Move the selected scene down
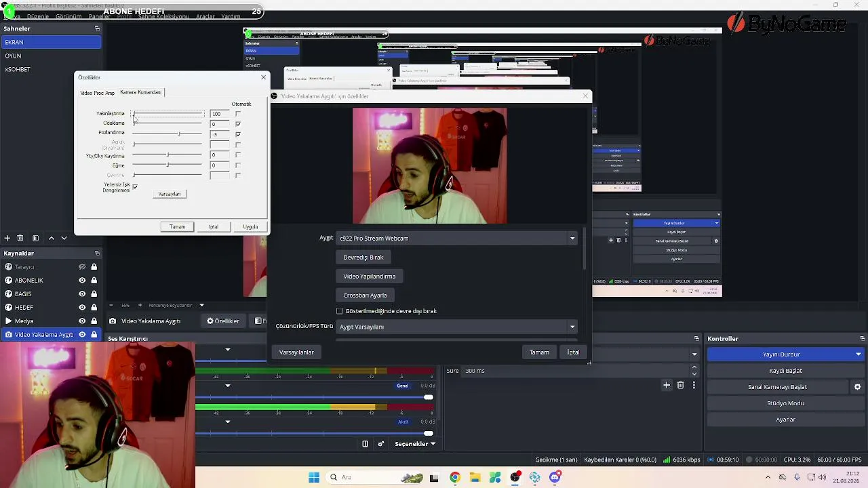868x488 pixels. (x=64, y=238)
